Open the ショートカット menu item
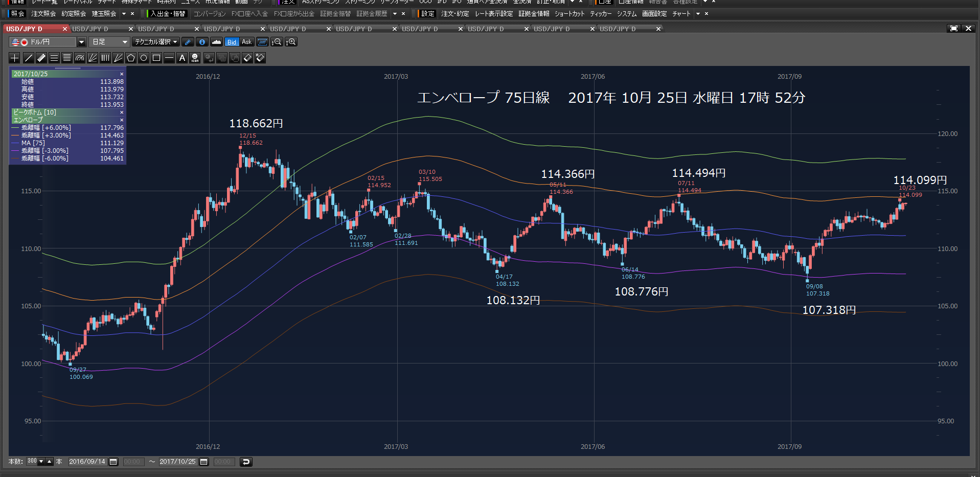Viewport: 980px width, 477px height. (569, 14)
